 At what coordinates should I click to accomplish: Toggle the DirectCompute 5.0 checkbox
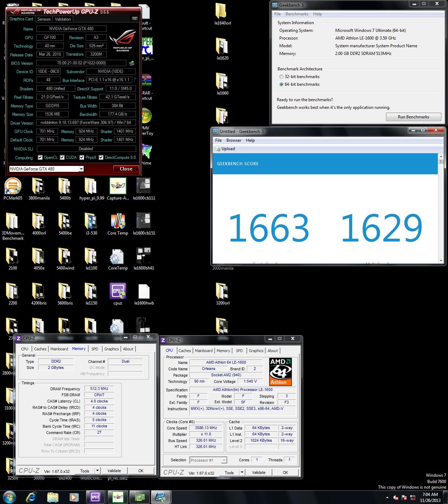(x=101, y=157)
